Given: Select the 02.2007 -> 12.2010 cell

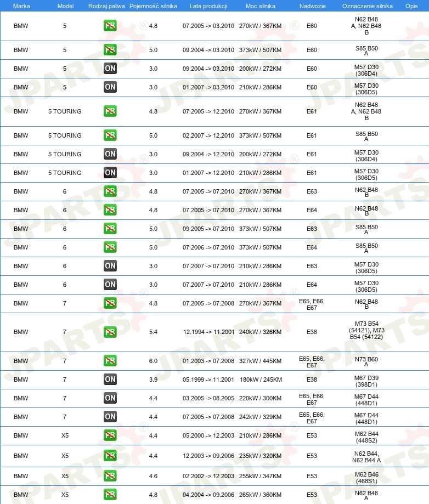Looking at the screenshot, I should coord(208,135).
